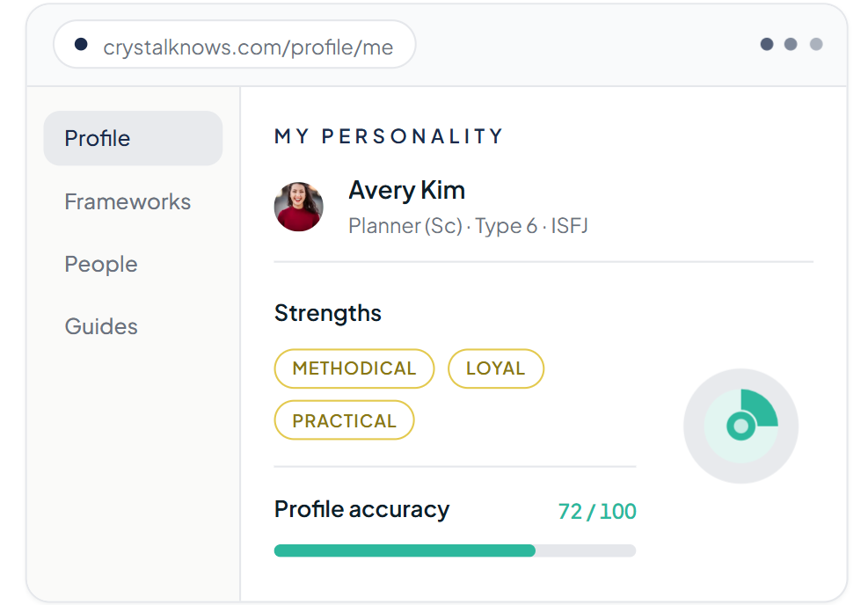Go to the Frameworks section
Screen dimensions: 868x605
(x=128, y=201)
